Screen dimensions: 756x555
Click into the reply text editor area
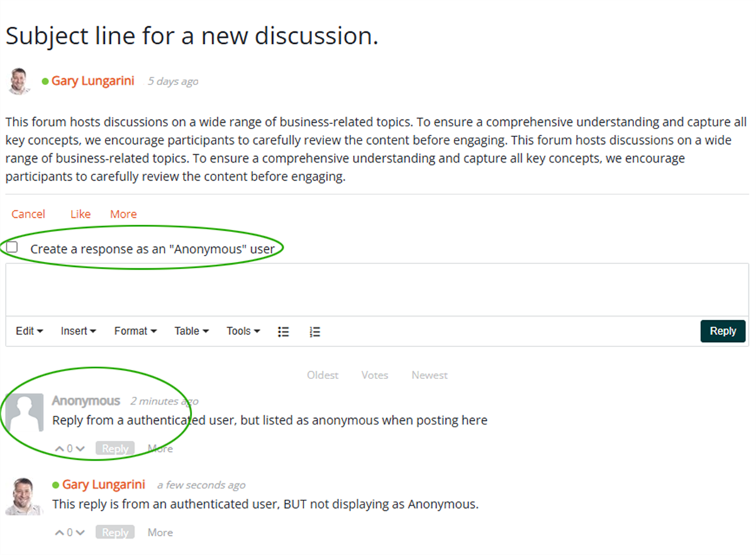tap(377, 290)
